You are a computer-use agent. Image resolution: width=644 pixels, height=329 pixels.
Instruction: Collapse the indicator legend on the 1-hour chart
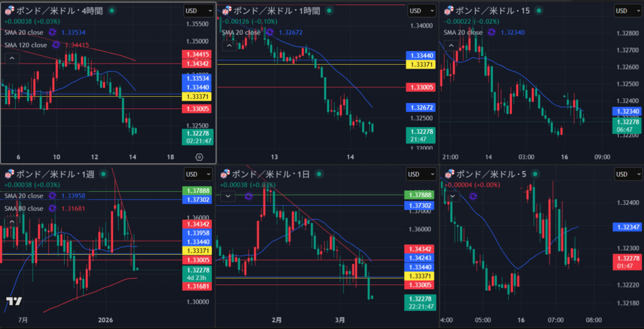click(228, 45)
